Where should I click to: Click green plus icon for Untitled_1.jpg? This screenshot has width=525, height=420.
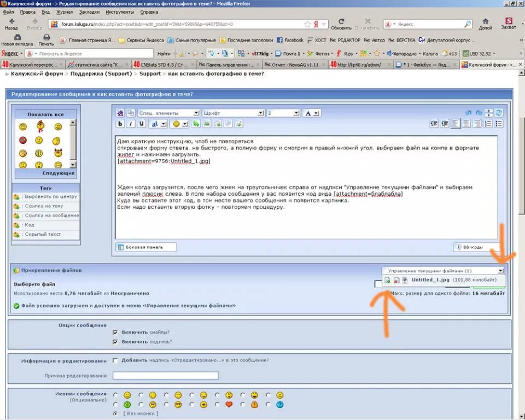pos(387,281)
